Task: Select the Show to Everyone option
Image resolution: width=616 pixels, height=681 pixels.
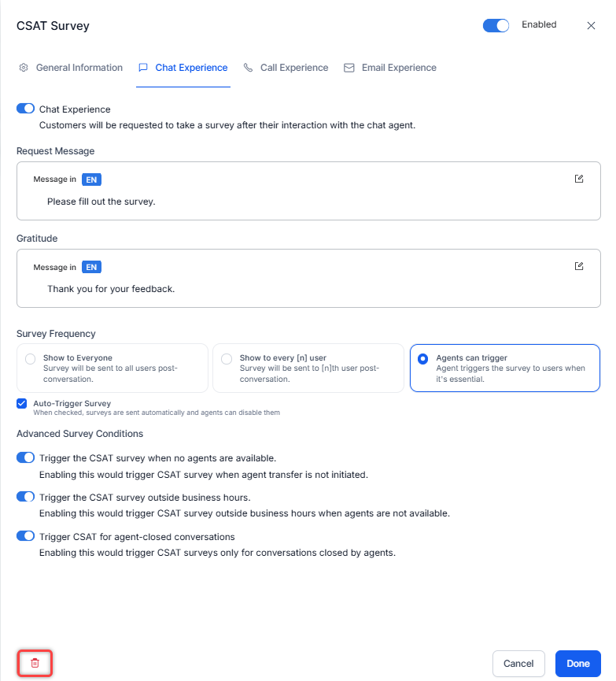Action: tap(31, 359)
